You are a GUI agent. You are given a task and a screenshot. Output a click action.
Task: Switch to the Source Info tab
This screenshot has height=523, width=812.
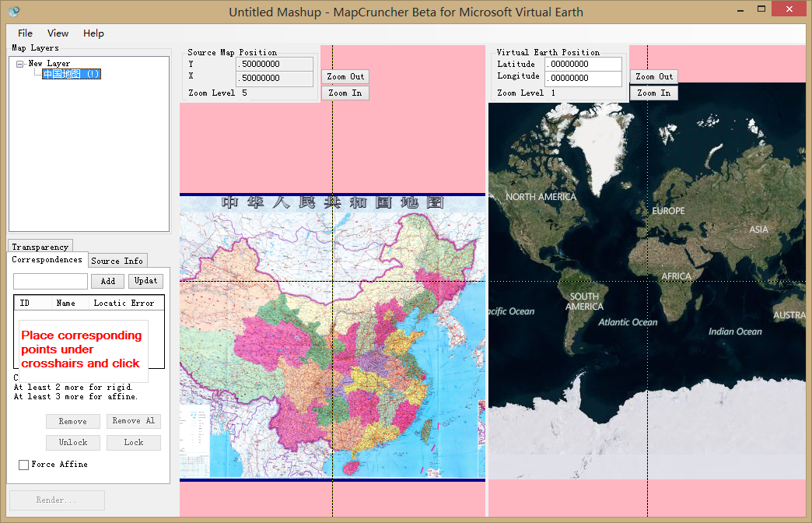click(x=117, y=261)
